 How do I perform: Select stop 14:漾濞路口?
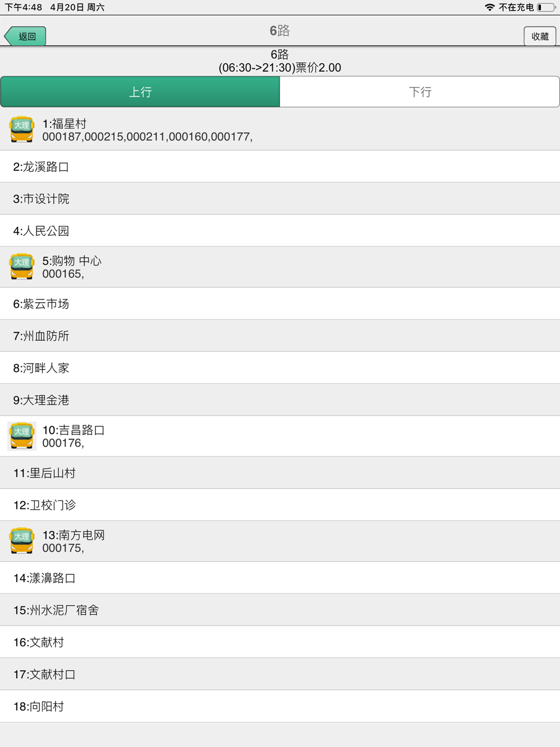280,578
